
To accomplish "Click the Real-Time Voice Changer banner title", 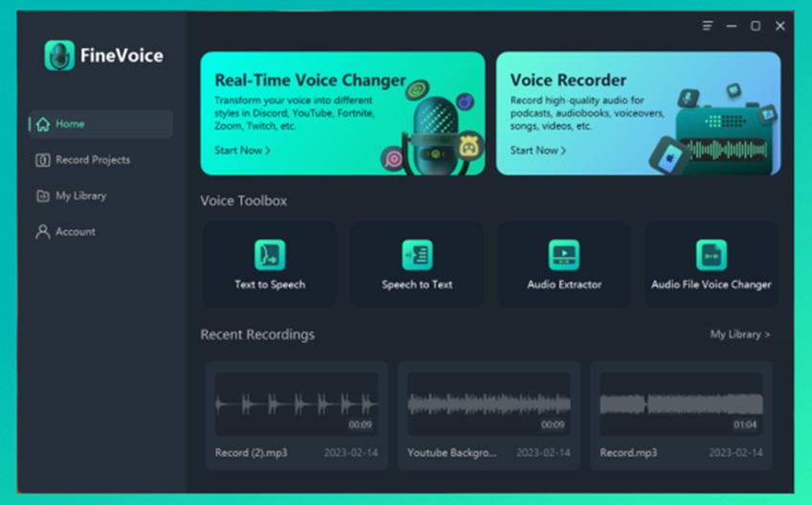I will [310, 80].
